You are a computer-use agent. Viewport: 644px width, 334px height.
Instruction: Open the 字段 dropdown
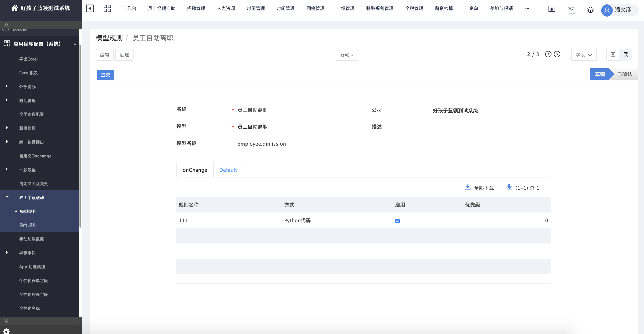[584, 54]
